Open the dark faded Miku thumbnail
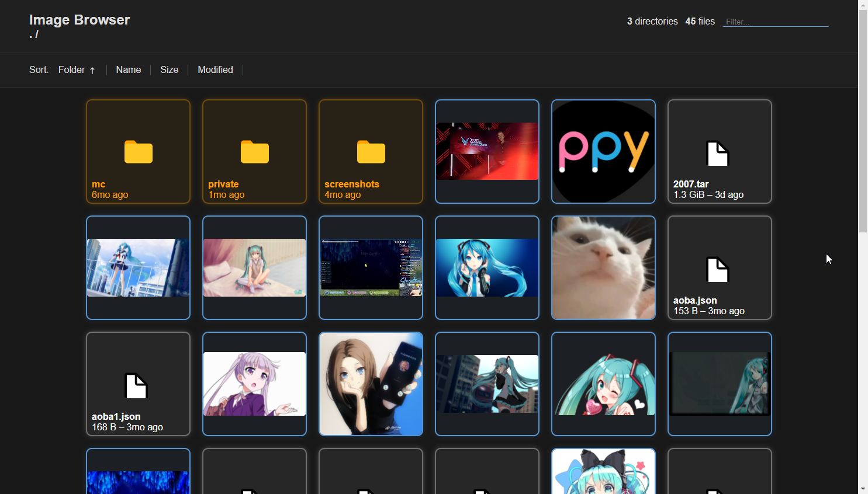868x494 pixels. click(720, 384)
